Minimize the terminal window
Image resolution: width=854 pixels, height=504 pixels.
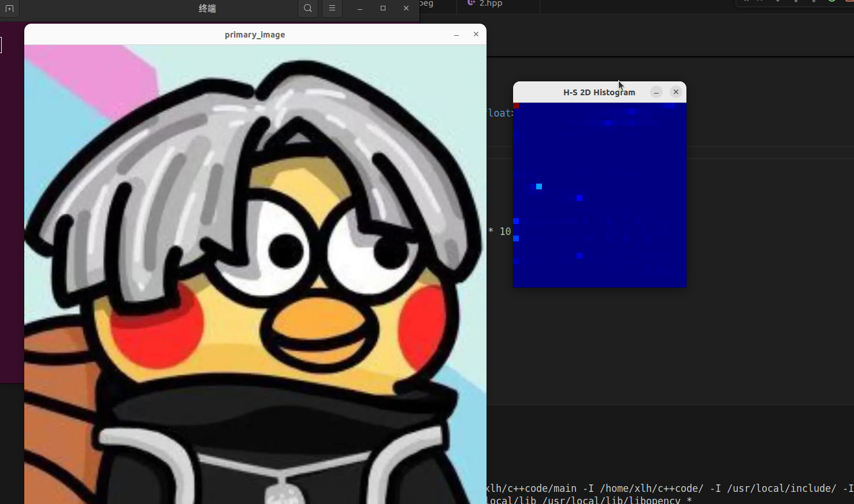coord(360,9)
